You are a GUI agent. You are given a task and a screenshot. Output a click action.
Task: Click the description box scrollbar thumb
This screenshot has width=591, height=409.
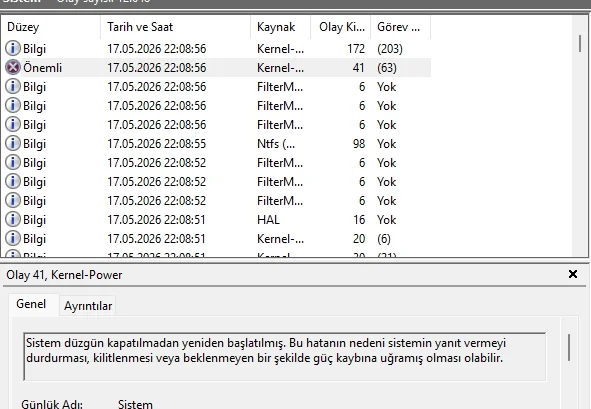pos(569,347)
